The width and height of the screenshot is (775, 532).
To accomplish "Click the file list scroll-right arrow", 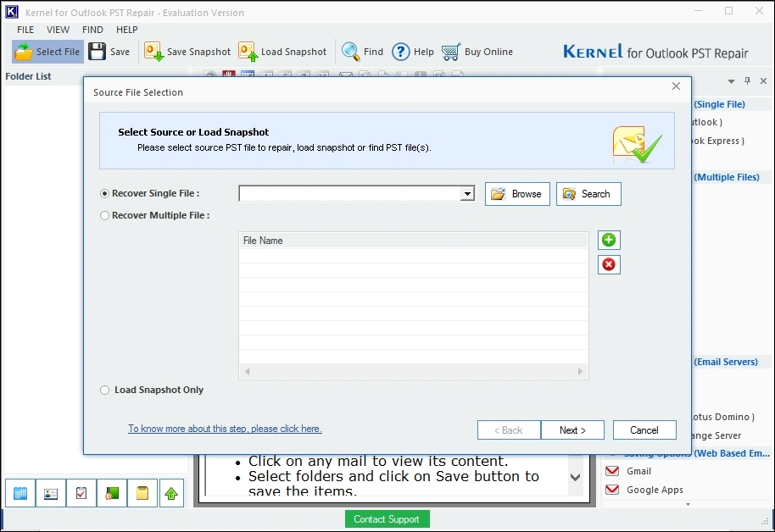I will click(x=580, y=371).
